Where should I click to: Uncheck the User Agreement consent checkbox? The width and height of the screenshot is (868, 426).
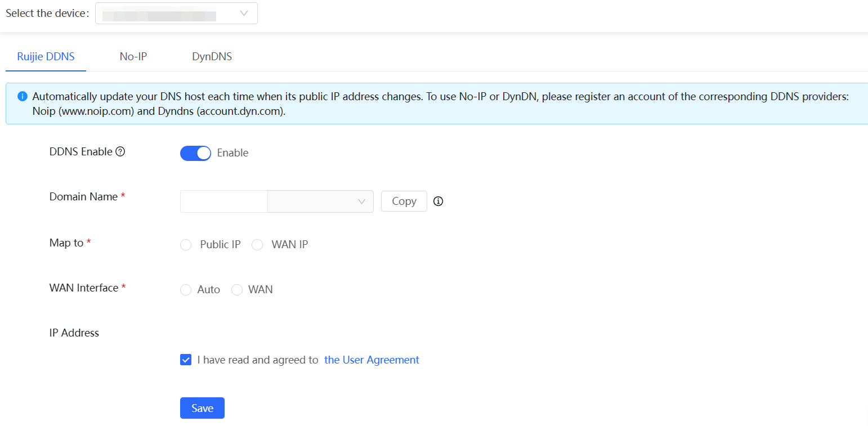pos(186,360)
